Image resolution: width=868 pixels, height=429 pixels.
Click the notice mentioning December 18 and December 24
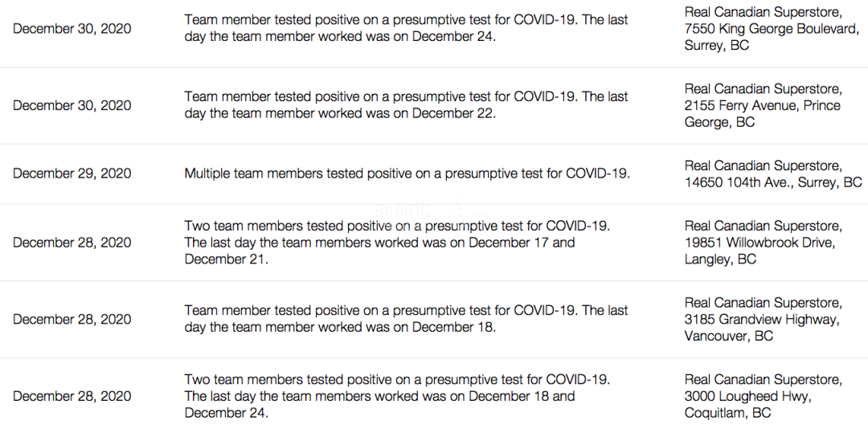point(397,396)
